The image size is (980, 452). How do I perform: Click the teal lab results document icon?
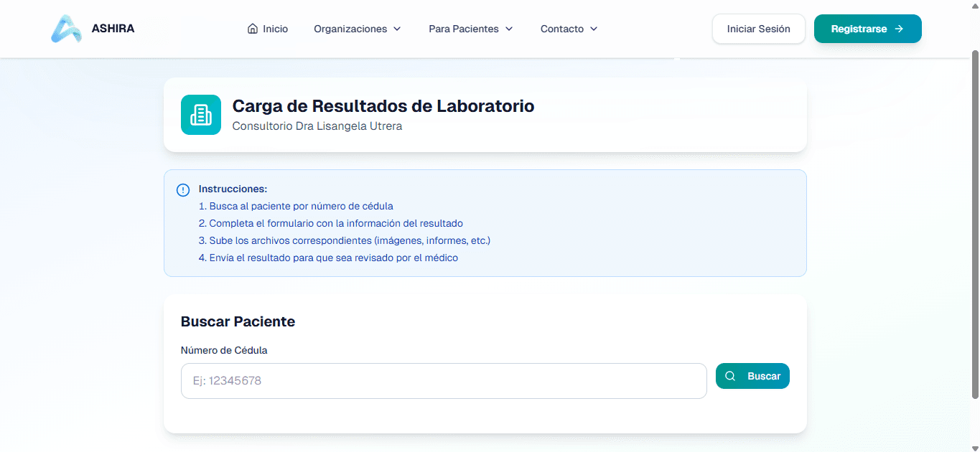click(x=200, y=114)
